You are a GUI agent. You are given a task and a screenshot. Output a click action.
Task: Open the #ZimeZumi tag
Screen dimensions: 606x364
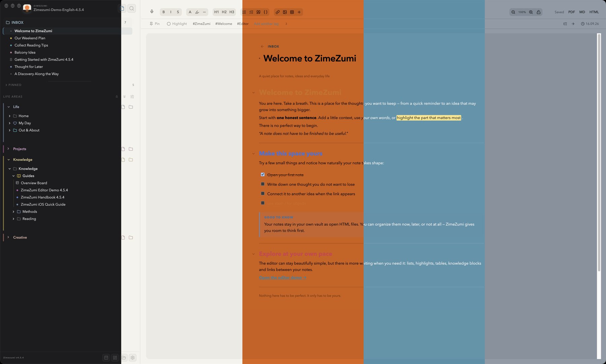(x=202, y=24)
